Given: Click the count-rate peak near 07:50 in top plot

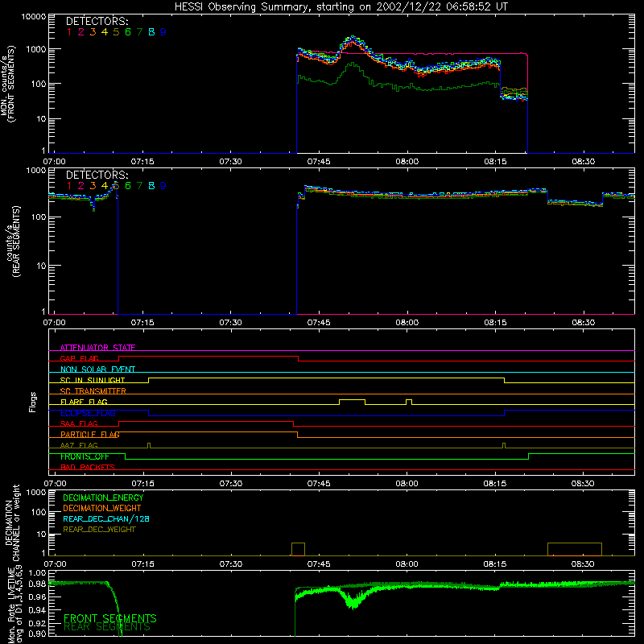Looking at the screenshot, I should click(353, 41).
